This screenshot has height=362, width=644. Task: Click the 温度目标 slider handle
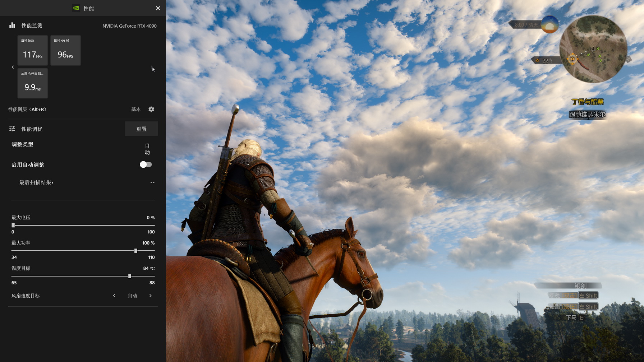(x=130, y=276)
